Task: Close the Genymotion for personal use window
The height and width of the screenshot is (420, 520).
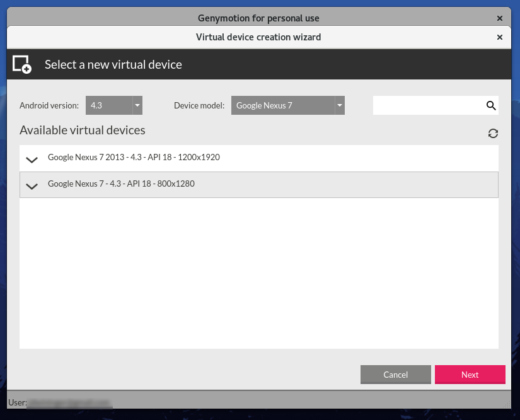Action: (500, 18)
